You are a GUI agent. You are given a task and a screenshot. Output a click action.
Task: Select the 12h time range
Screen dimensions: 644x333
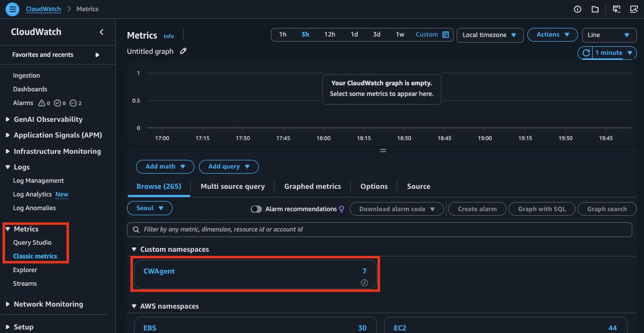(330, 35)
